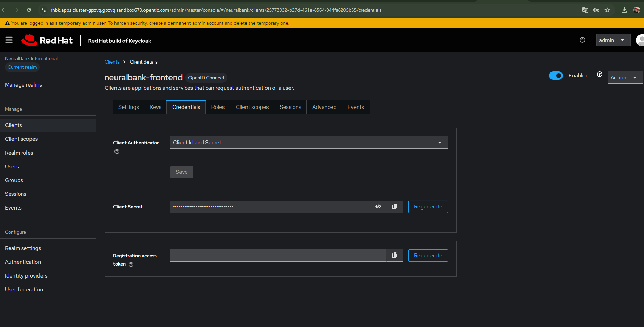Regenerate the Client Secret
The image size is (644, 327).
pyautogui.click(x=428, y=206)
